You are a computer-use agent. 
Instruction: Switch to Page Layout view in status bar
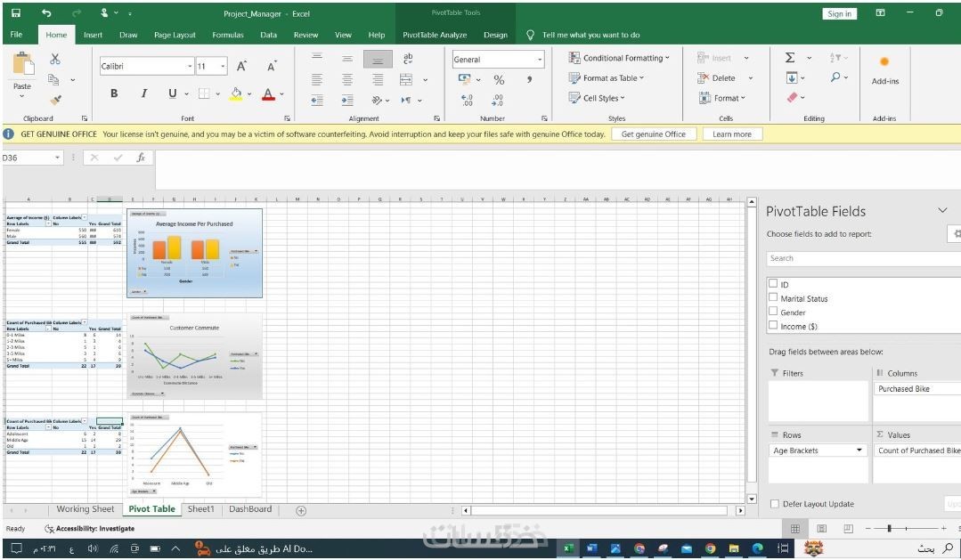tap(822, 528)
